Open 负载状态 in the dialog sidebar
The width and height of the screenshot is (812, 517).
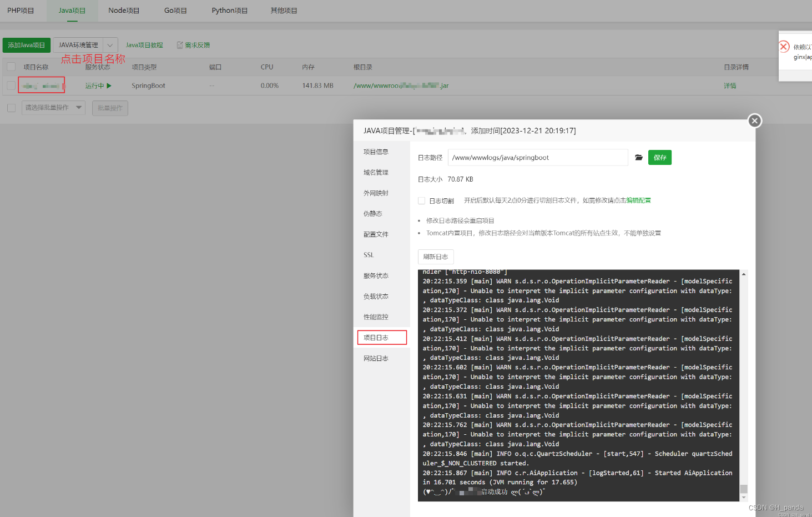(376, 297)
